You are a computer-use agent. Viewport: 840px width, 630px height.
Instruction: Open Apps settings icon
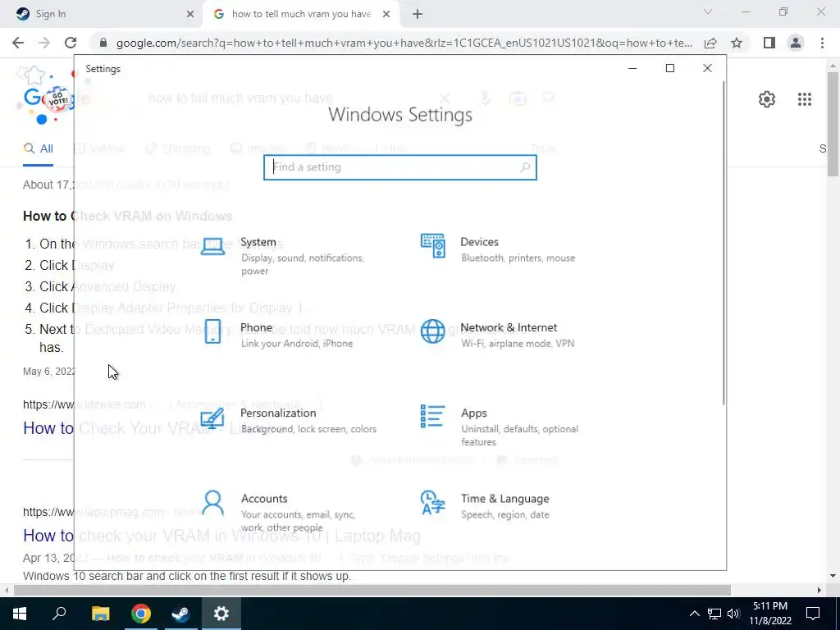click(433, 416)
